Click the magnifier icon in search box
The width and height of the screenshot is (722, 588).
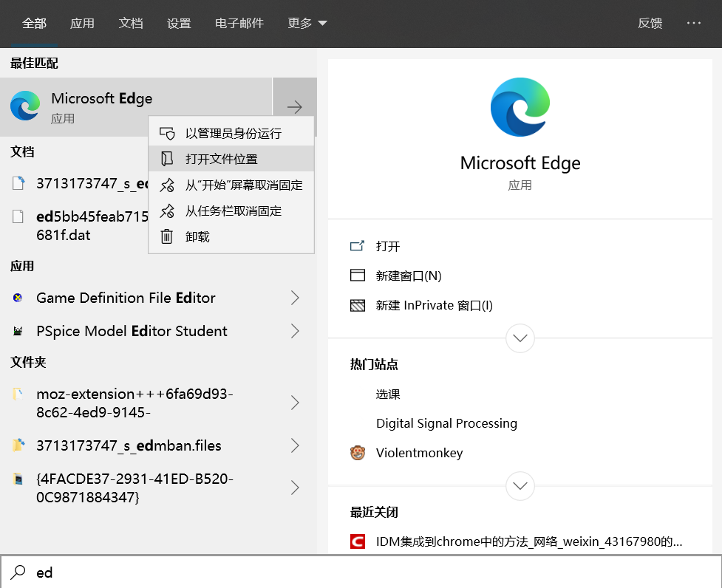[18, 572]
